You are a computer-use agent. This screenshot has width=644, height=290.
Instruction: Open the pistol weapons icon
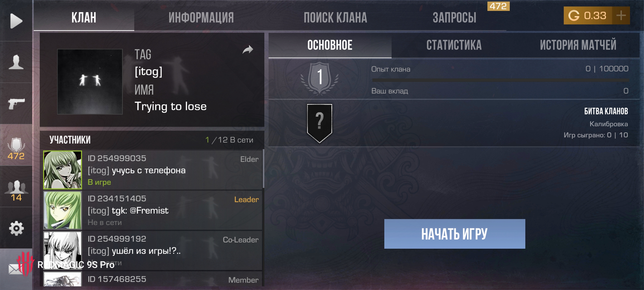pos(16,104)
